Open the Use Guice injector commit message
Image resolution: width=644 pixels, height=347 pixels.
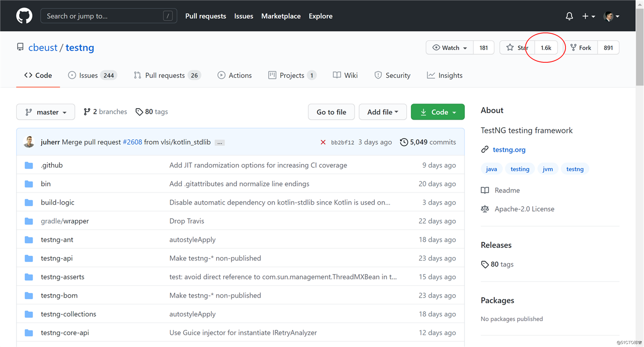pos(243,332)
